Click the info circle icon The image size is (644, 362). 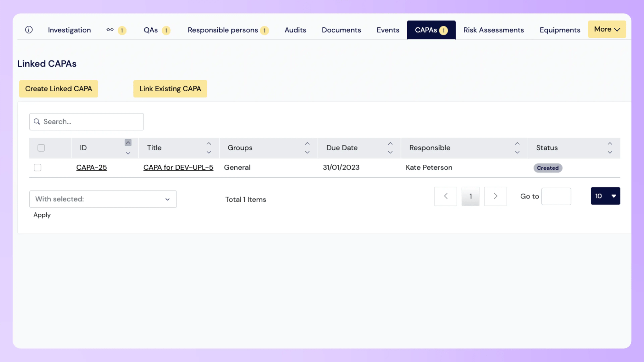click(29, 30)
